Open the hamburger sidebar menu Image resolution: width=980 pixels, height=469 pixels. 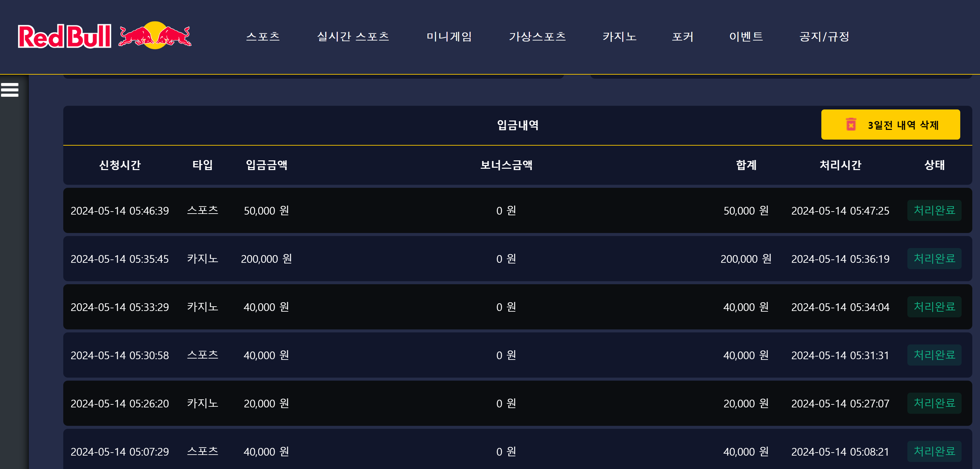10,90
